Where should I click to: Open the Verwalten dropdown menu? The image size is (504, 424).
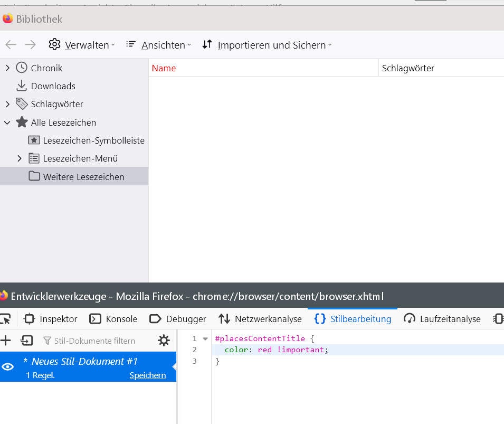pyautogui.click(x=82, y=45)
